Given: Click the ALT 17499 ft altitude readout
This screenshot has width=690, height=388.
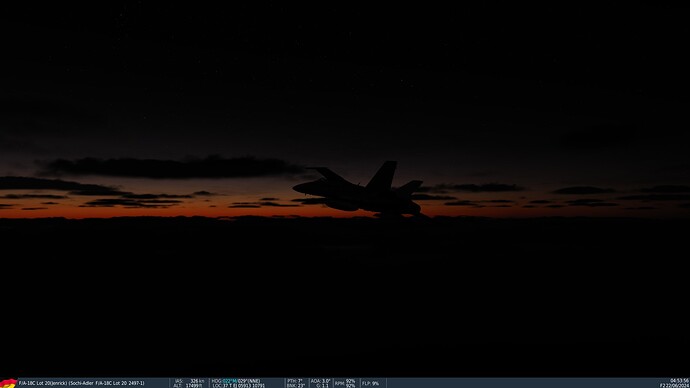Looking at the screenshot, I should coord(188,385).
